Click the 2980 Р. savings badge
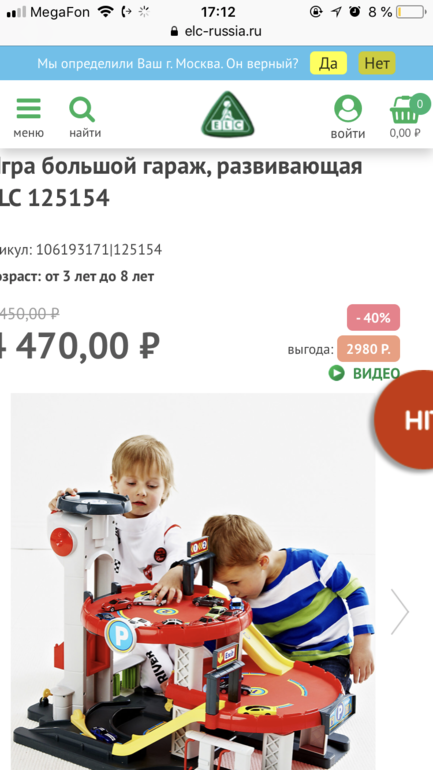Screen dimensions: 433x770 coord(369,349)
